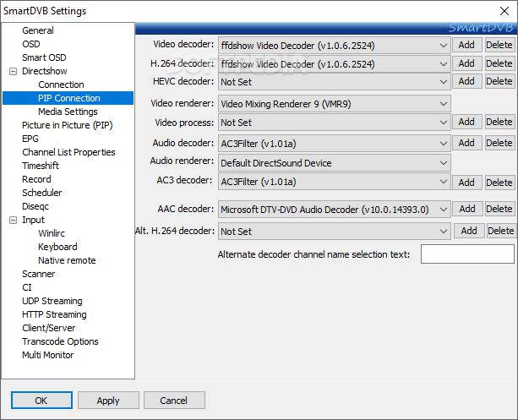Confirm settings with the OK button
The height and width of the screenshot is (420, 518).
pyautogui.click(x=41, y=401)
